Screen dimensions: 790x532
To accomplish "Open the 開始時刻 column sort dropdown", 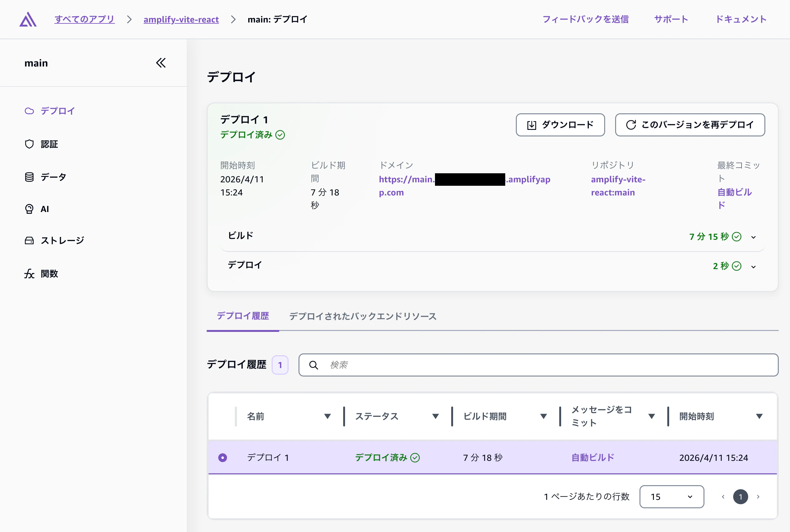I will (x=759, y=416).
